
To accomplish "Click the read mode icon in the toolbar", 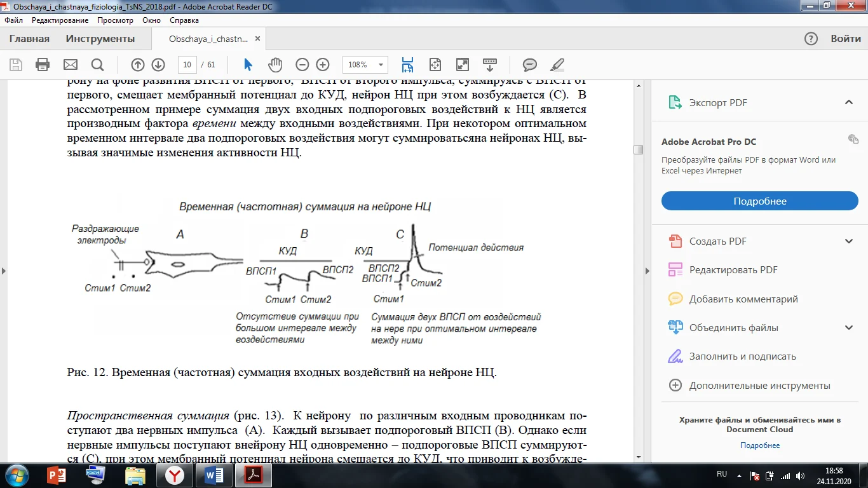I will tap(490, 65).
